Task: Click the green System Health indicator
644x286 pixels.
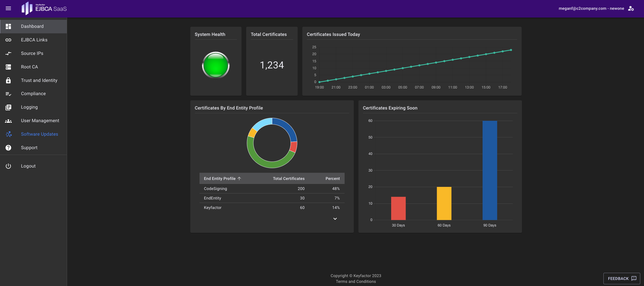Action: click(216, 65)
